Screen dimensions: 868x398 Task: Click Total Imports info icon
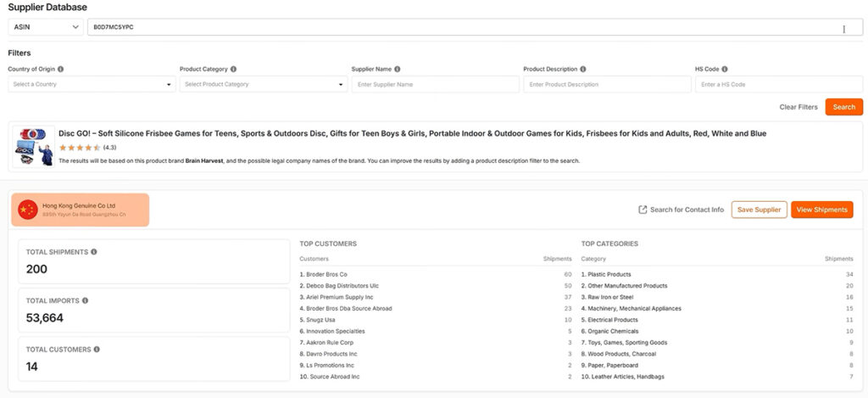[x=86, y=300]
